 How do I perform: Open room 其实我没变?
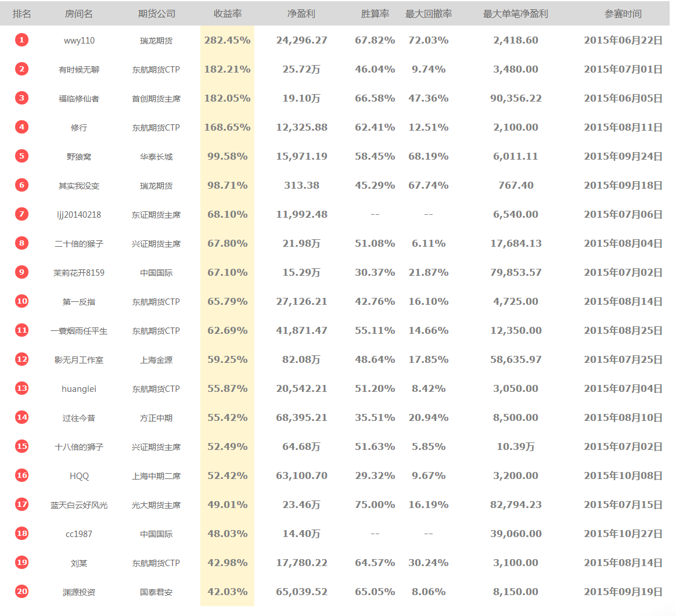79,186
